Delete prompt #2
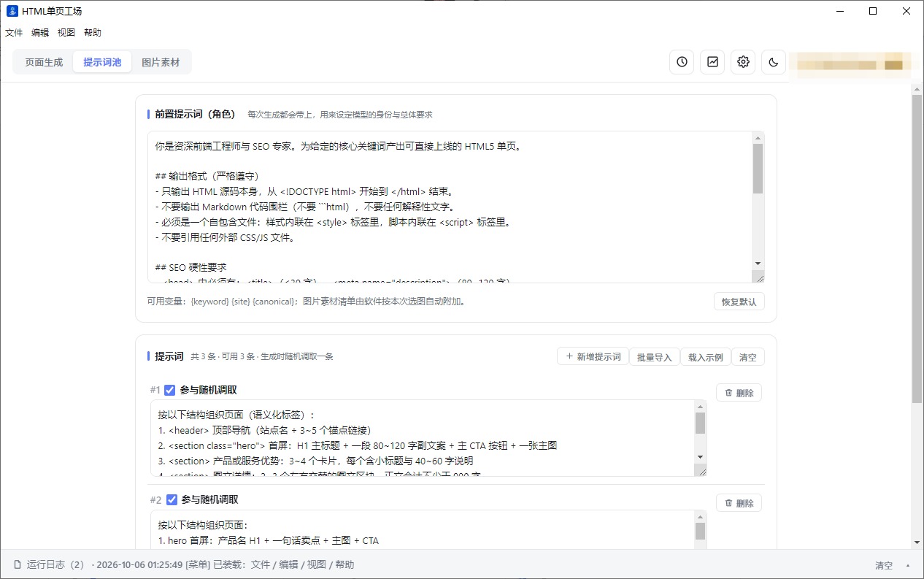924x579 pixels. (739, 502)
